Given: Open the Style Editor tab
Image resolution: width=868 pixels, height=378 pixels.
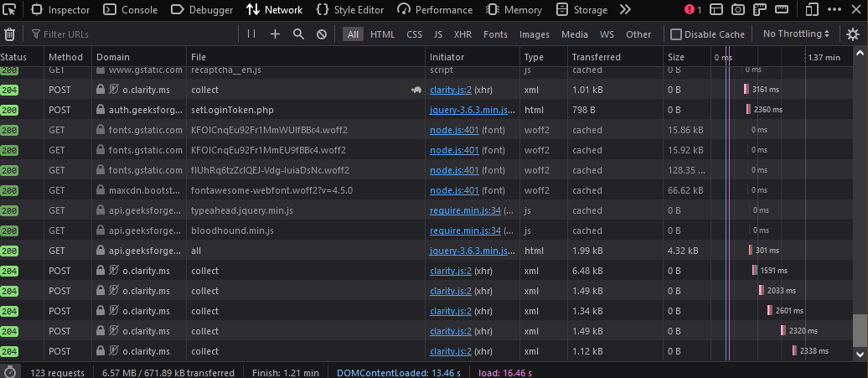Looking at the screenshot, I should (x=350, y=10).
